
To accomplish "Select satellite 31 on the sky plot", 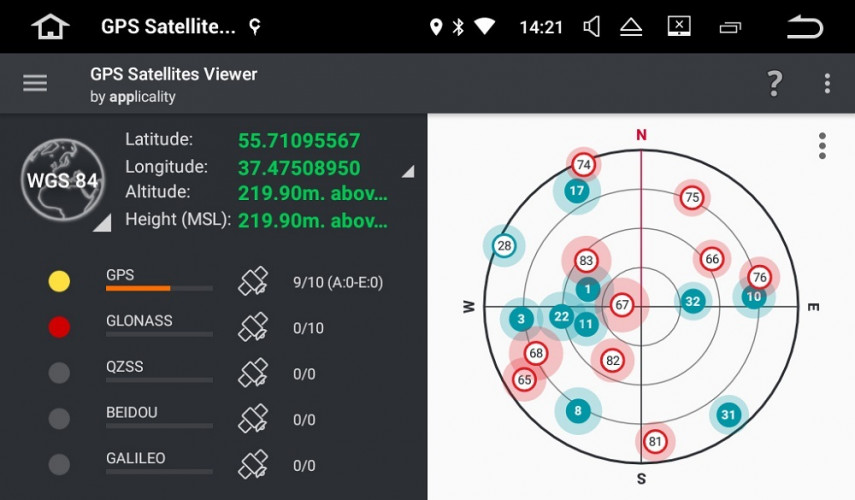I will pyautogui.click(x=729, y=415).
